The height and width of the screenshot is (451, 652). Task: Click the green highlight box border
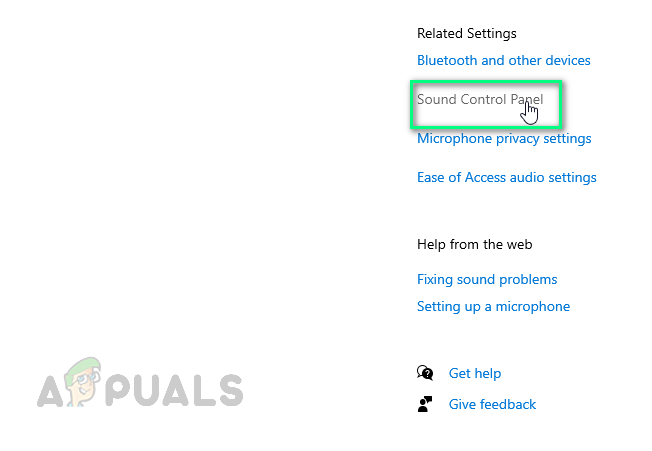[412, 105]
